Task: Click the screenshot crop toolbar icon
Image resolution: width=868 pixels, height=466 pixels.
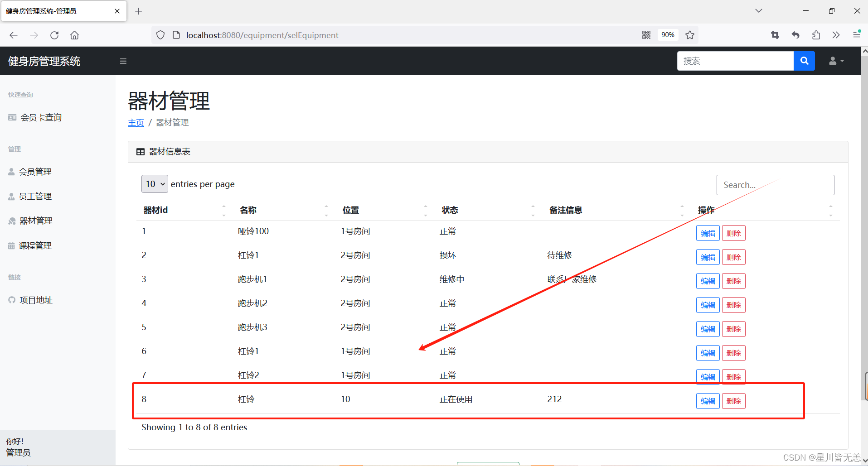Action: coord(775,35)
